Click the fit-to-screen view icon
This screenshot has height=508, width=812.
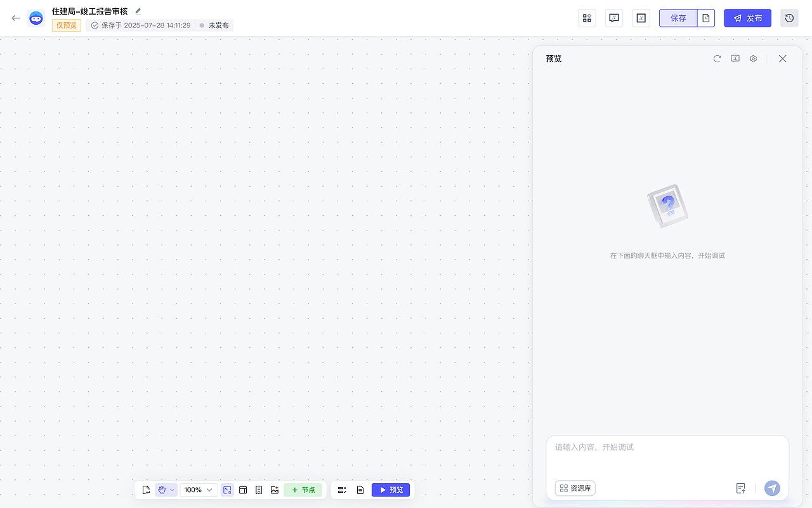[227, 490]
